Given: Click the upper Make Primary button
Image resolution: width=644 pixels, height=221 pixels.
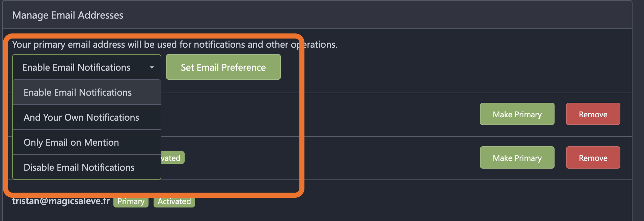Looking at the screenshot, I should click(517, 114).
